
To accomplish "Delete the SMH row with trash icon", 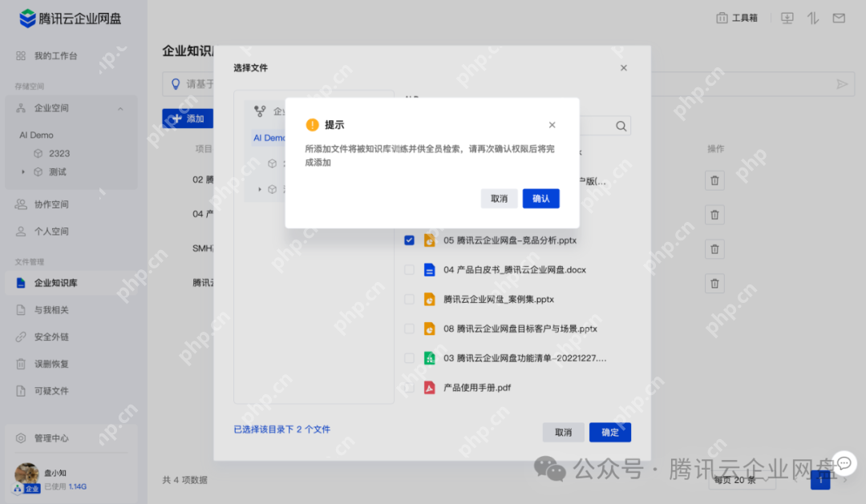I will point(714,249).
